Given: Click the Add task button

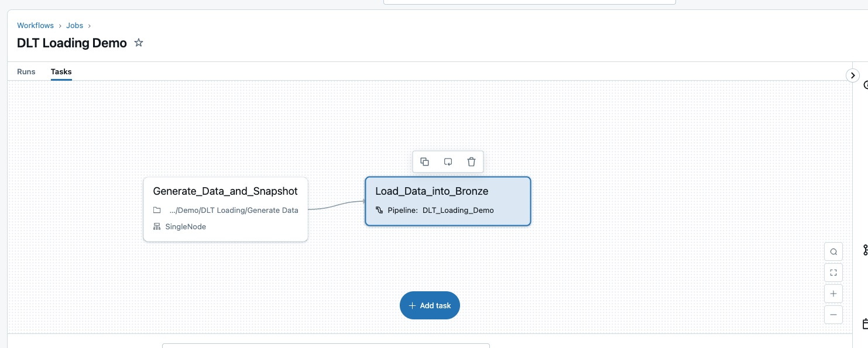Looking at the screenshot, I should click(430, 305).
